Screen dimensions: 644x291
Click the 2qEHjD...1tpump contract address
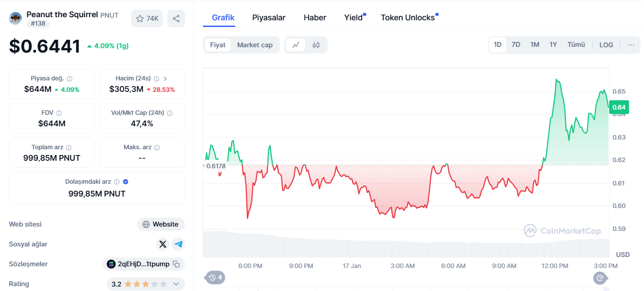click(x=143, y=264)
